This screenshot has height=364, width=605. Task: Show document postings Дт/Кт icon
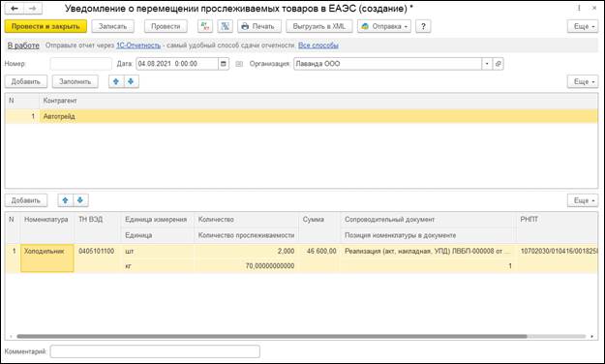(x=205, y=26)
